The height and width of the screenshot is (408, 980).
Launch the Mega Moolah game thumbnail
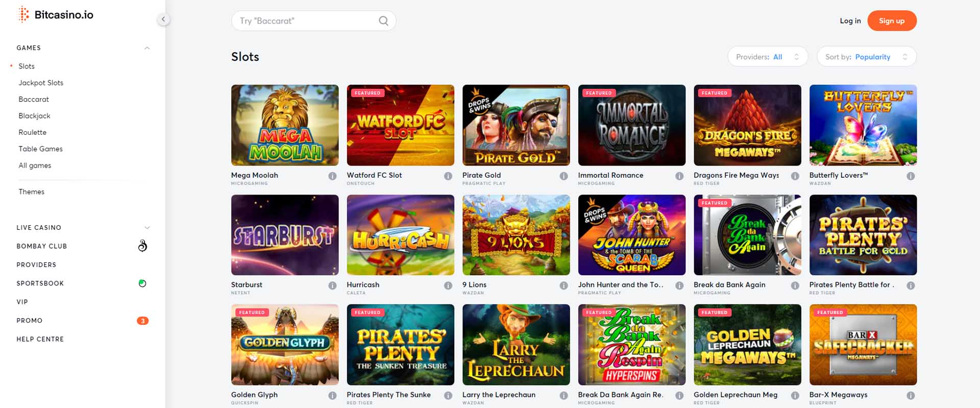tap(285, 125)
